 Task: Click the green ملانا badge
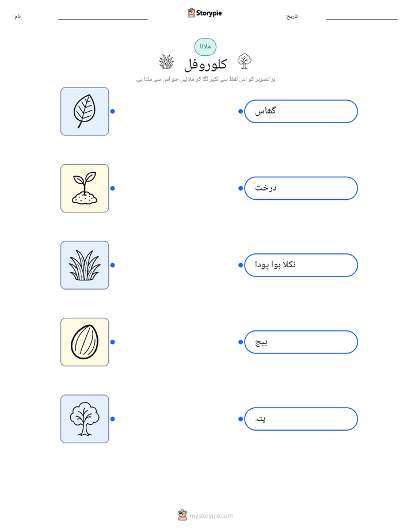click(x=205, y=47)
